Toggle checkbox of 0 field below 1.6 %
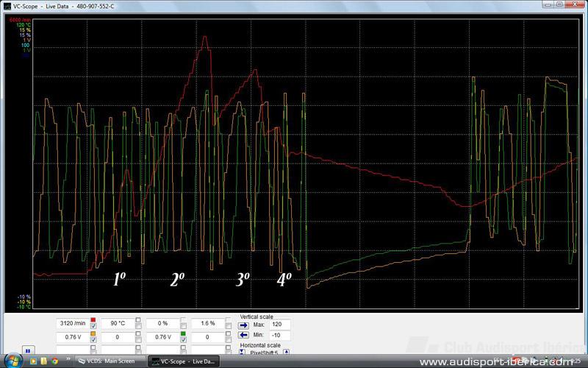 pyautogui.click(x=228, y=339)
